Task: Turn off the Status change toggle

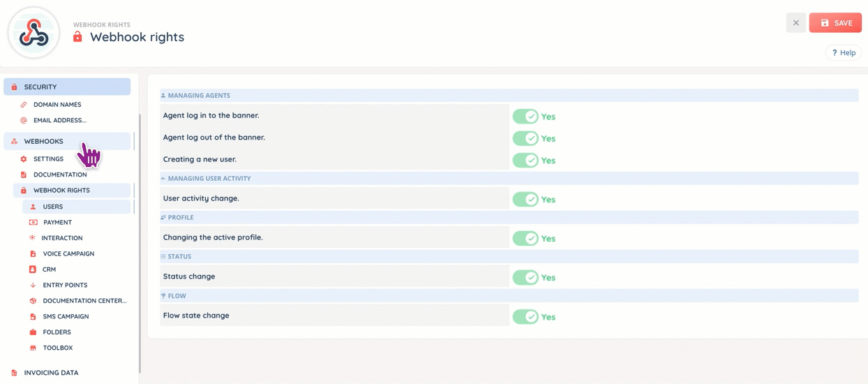Action: coord(525,277)
